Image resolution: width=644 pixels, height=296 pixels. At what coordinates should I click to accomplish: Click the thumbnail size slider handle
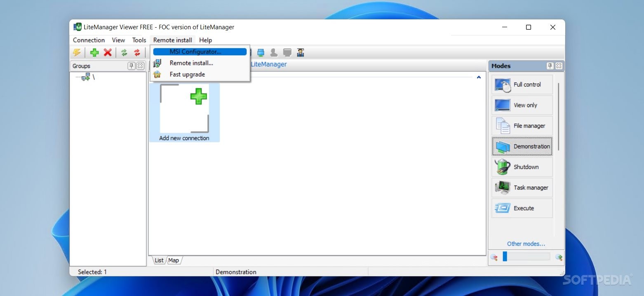(x=505, y=256)
